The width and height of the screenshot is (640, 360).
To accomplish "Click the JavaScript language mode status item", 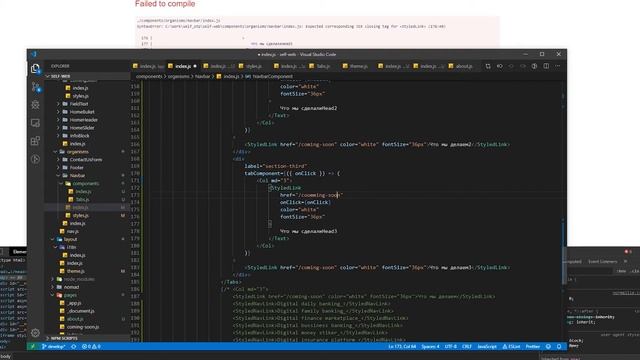I will tap(487, 347).
